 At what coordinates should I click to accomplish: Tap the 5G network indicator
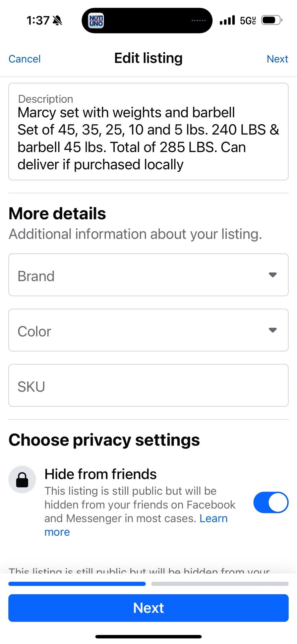248,20
